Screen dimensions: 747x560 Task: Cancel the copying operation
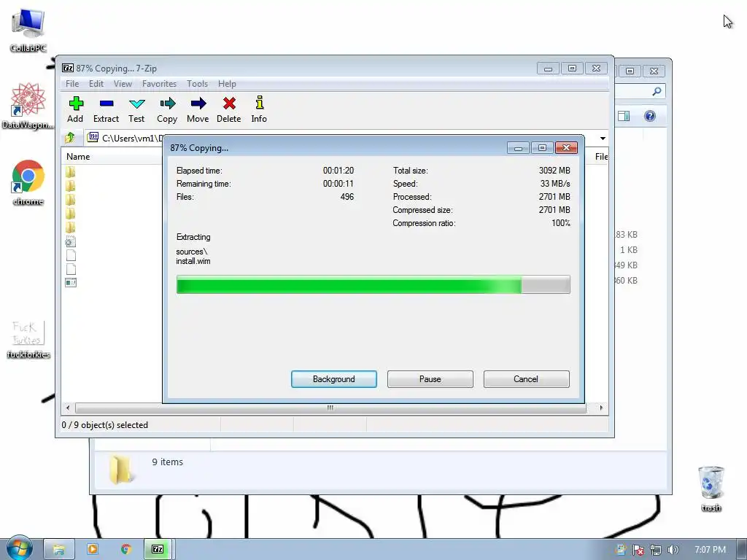click(x=527, y=379)
